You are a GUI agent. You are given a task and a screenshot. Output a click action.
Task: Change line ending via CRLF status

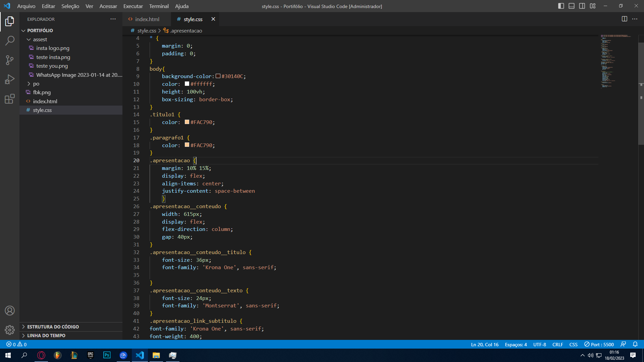point(558,345)
